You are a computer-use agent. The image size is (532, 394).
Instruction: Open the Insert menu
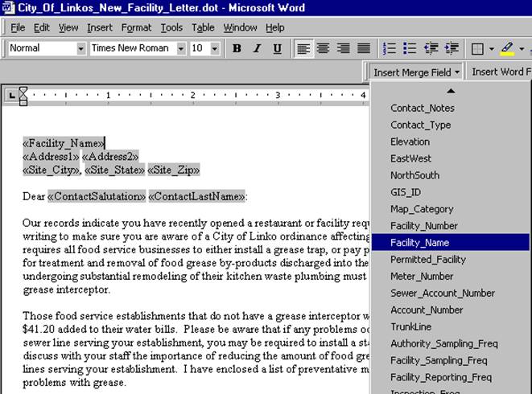coord(100,27)
